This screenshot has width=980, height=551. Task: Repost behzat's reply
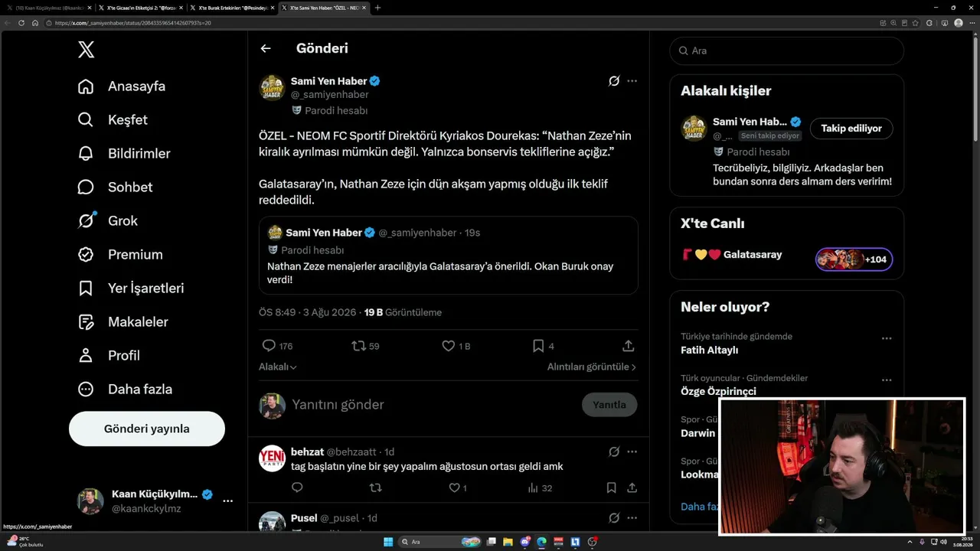point(375,487)
